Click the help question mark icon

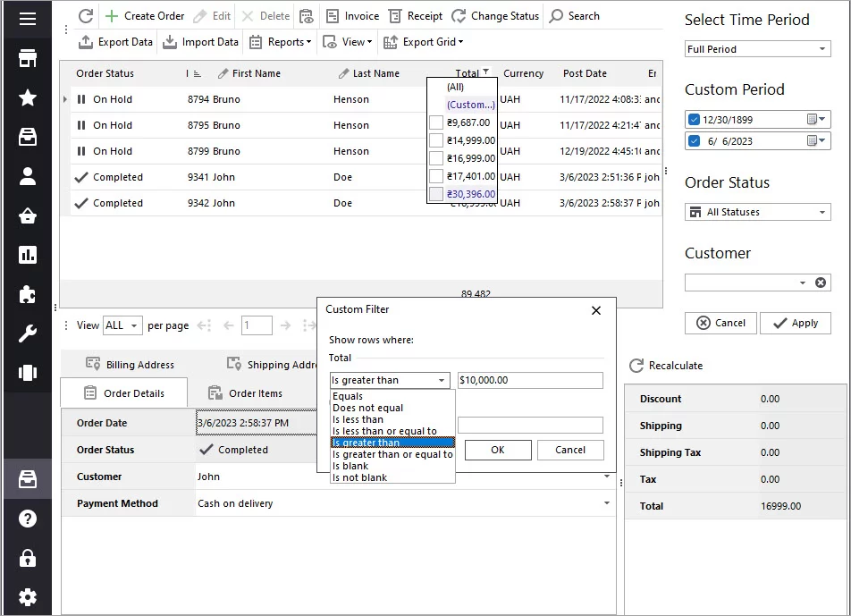(x=28, y=519)
